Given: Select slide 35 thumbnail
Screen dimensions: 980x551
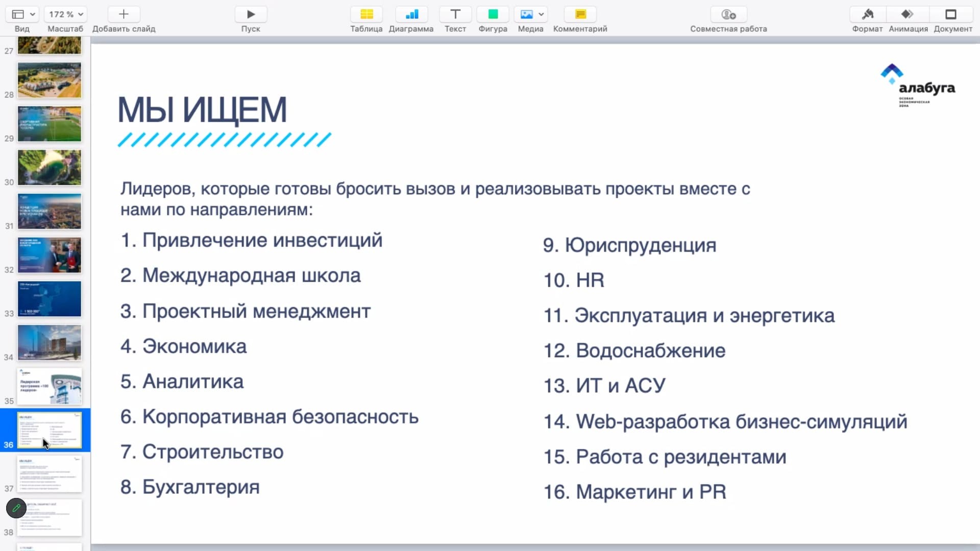Looking at the screenshot, I should 50,386.
